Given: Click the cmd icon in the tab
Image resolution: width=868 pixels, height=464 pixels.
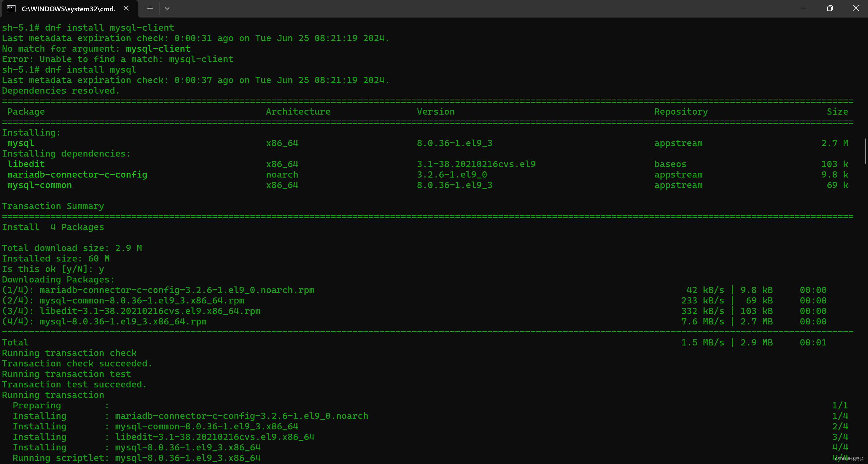Looking at the screenshot, I should point(11,9).
